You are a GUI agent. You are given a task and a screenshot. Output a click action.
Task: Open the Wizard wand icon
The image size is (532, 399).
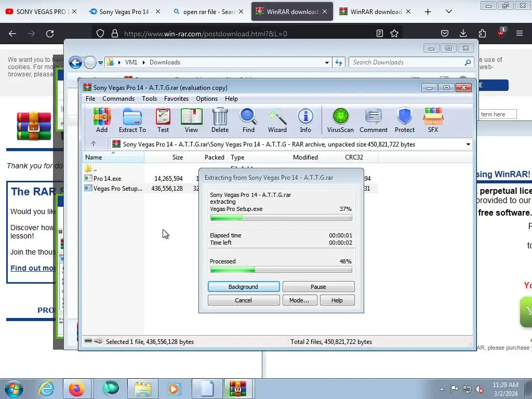tap(277, 121)
